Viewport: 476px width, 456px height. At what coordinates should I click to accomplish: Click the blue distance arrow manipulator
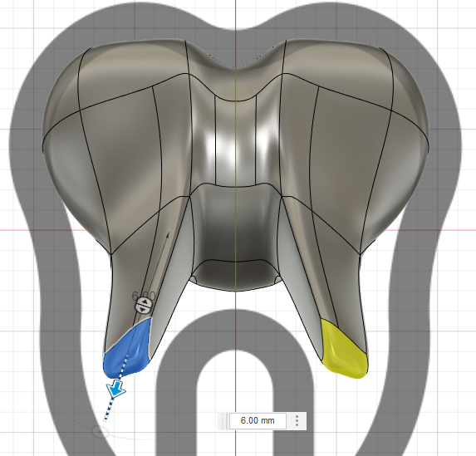click(x=116, y=390)
